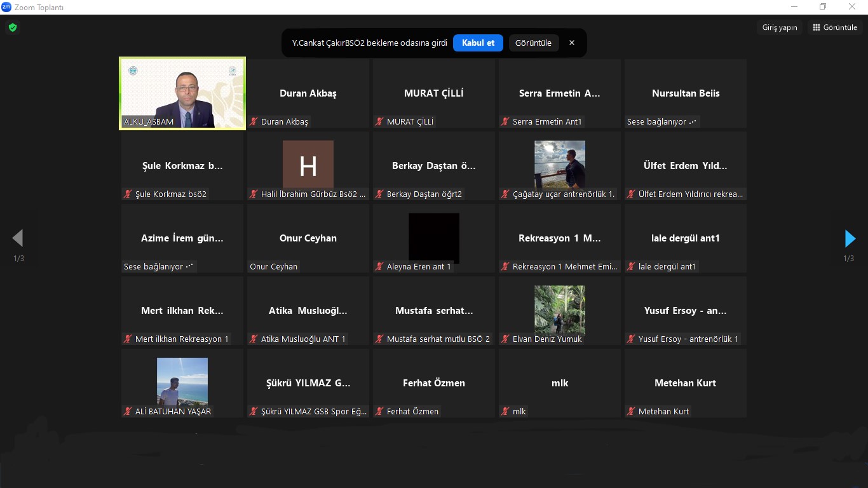Click muted mic icon beside Duran Akbaş
Image resolution: width=868 pixels, height=488 pixels.
(x=254, y=122)
